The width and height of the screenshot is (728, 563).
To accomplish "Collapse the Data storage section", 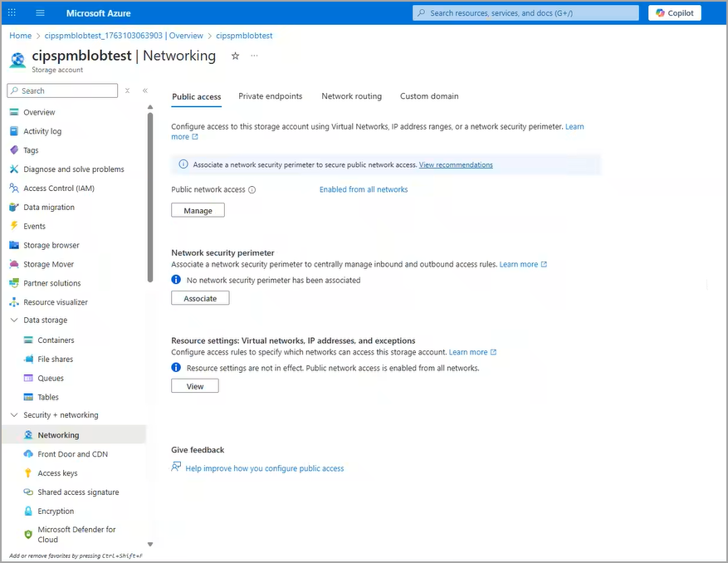I will coord(14,320).
